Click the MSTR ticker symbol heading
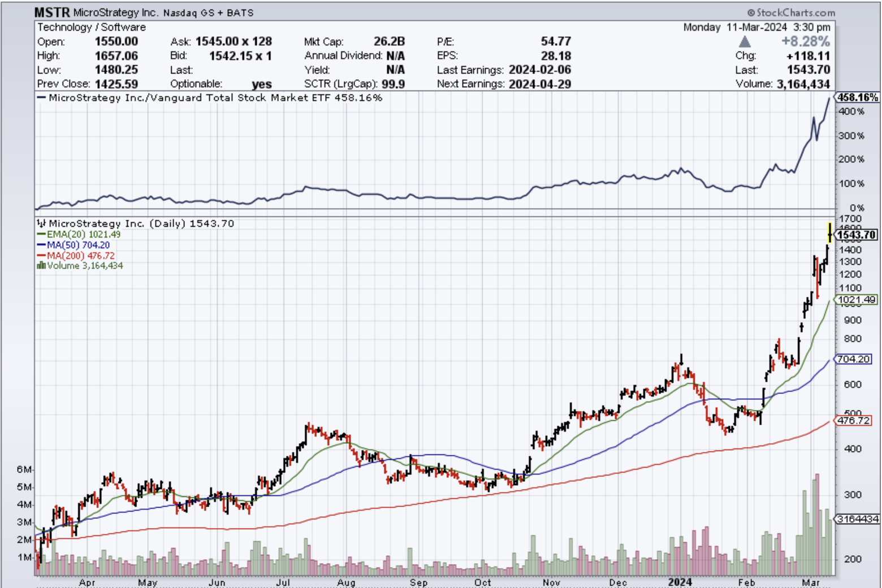The image size is (882, 588). [x=51, y=12]
